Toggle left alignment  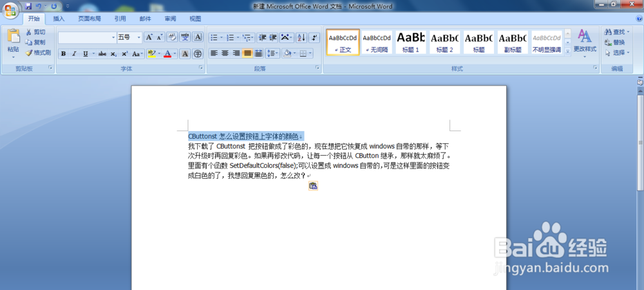point(214,53)
